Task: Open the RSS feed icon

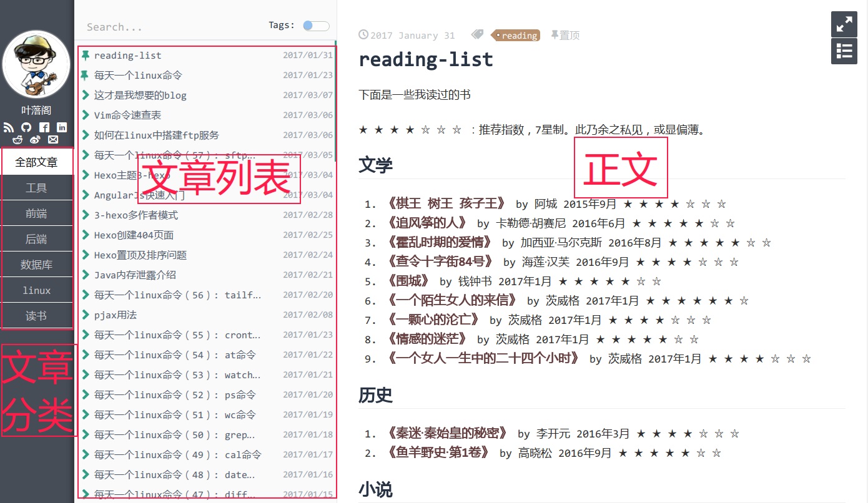Action: (x=9, y=127)
